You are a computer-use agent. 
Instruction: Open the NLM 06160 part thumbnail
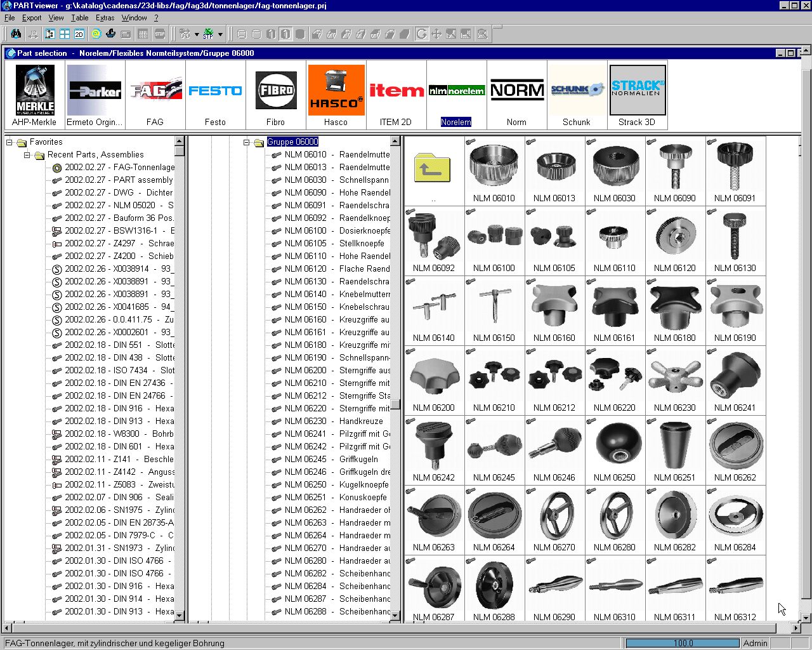point(554,310)
